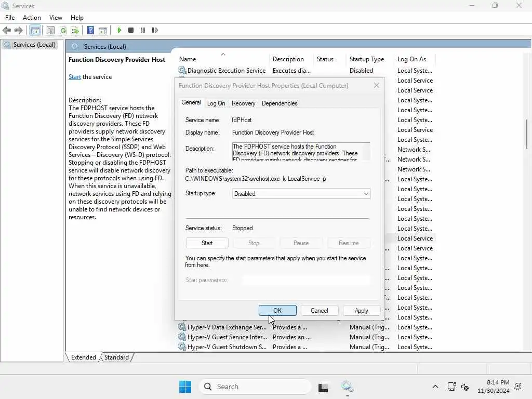This screenshot has width=532, height=399.
Task: Click the Function Discovery Provider Host heading
Action: point(117,60)
